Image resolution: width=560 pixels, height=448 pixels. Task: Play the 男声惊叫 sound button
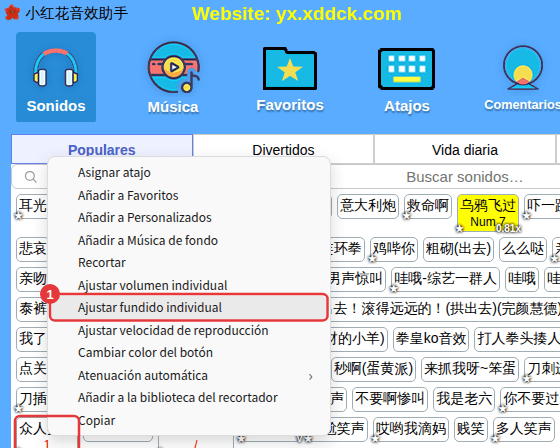point(357,279)
